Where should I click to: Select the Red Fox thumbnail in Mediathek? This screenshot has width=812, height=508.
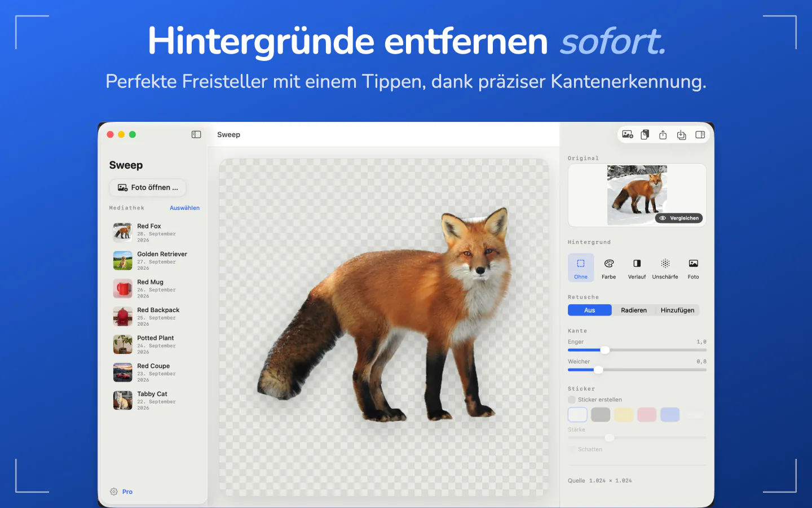pos(123,233)
